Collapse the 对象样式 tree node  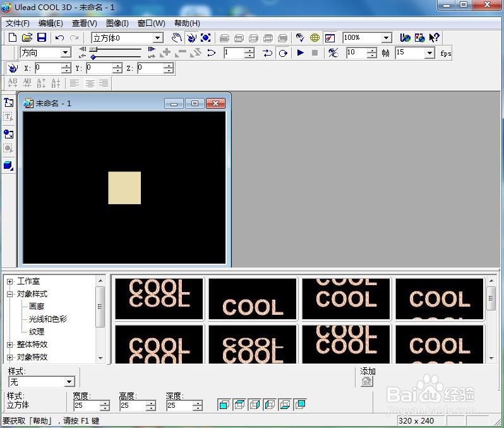pyautogui.click(x=9, y=294)
